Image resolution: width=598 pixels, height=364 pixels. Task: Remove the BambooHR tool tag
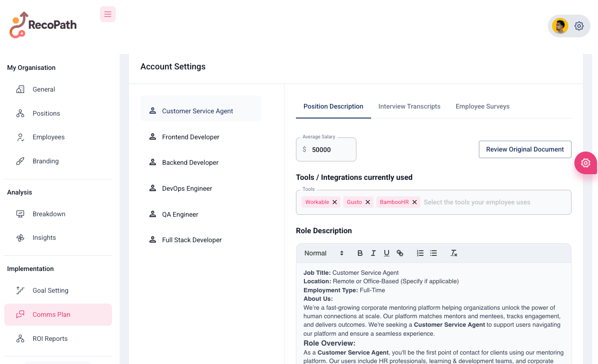pos(415,202)
